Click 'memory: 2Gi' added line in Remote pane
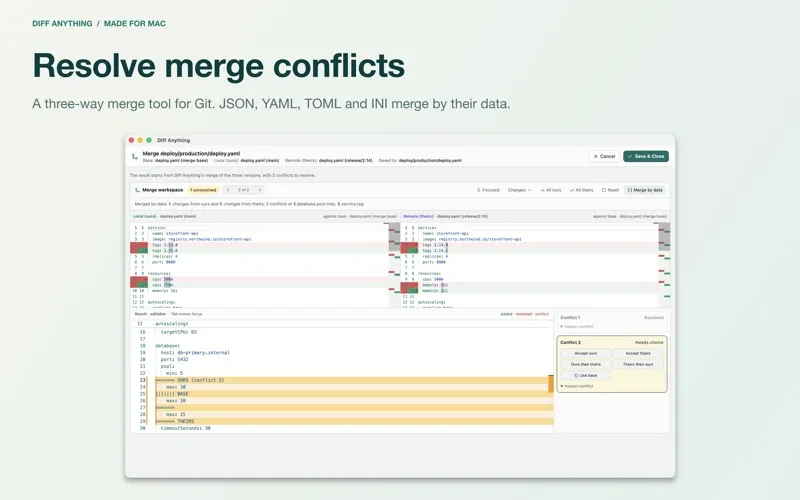Screen dimensions: 800x500 [x=435, y=290]
